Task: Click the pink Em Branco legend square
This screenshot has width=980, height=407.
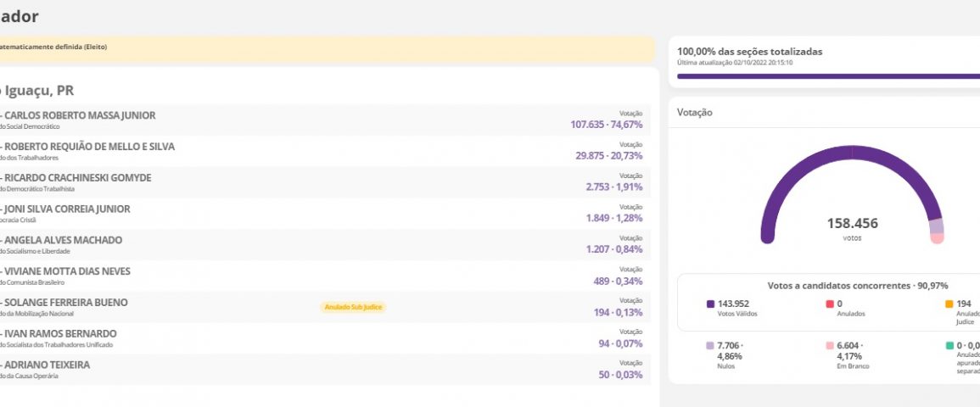Action: 830,346
